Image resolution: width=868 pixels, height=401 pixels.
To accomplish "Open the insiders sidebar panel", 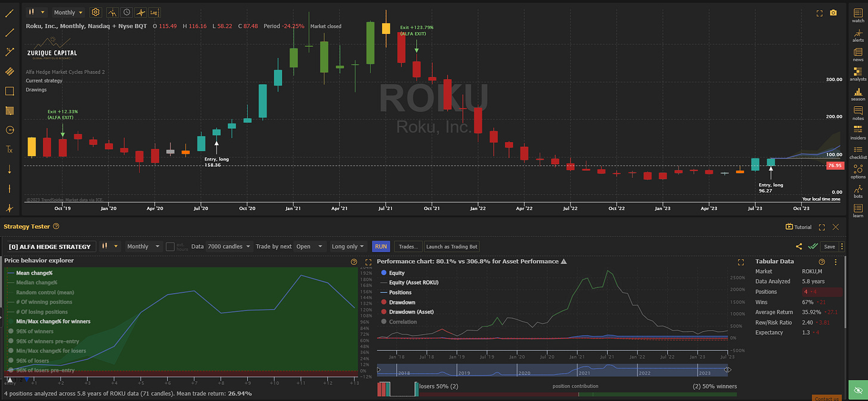I will click(858, 132).
